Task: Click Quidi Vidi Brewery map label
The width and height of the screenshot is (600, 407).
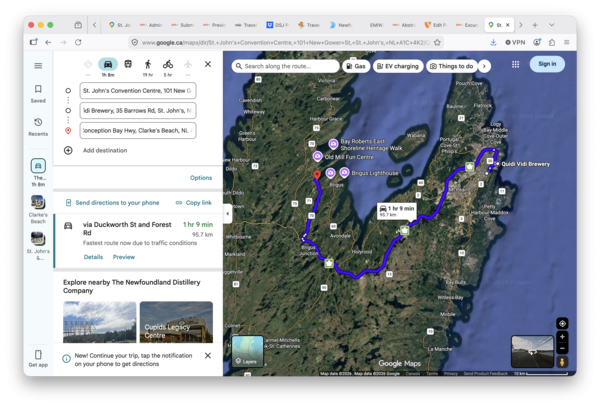Action: point(525,164)
